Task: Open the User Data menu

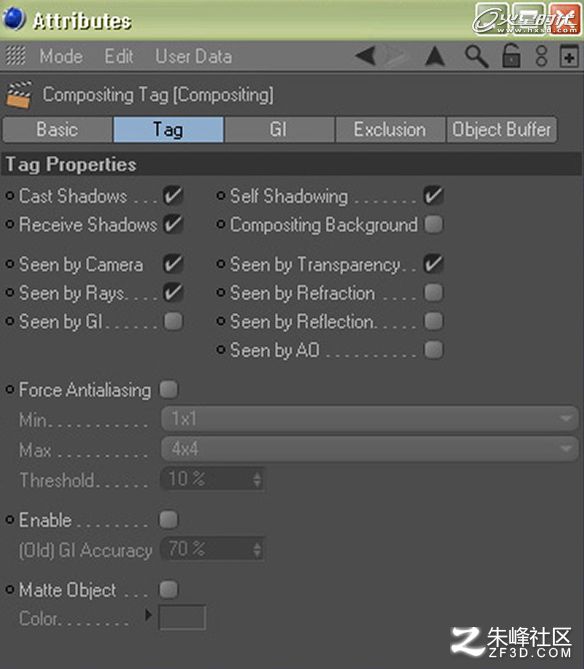Action: (x=194, y=56)
